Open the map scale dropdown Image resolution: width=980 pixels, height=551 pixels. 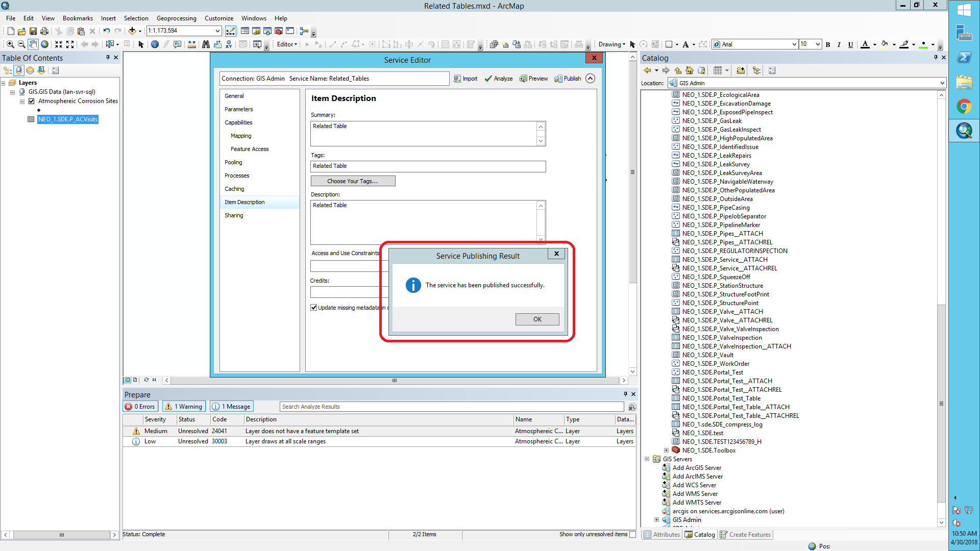(217, 31)
